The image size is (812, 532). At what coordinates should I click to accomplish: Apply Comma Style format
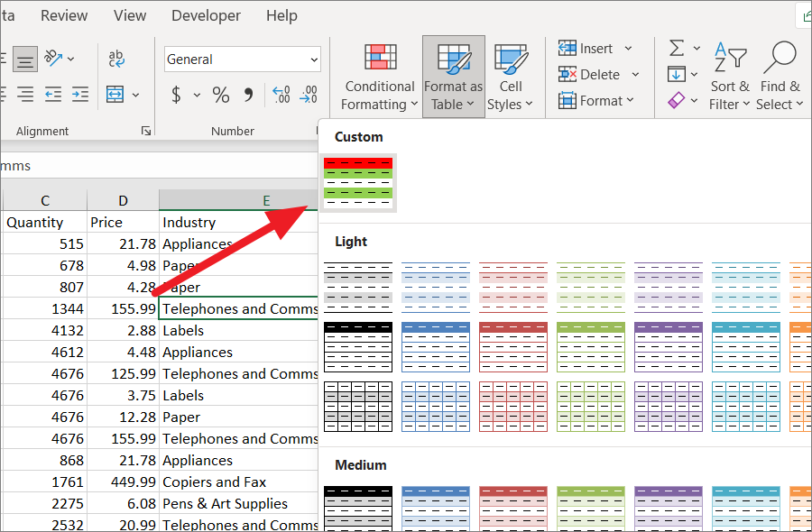pos(249,95)
